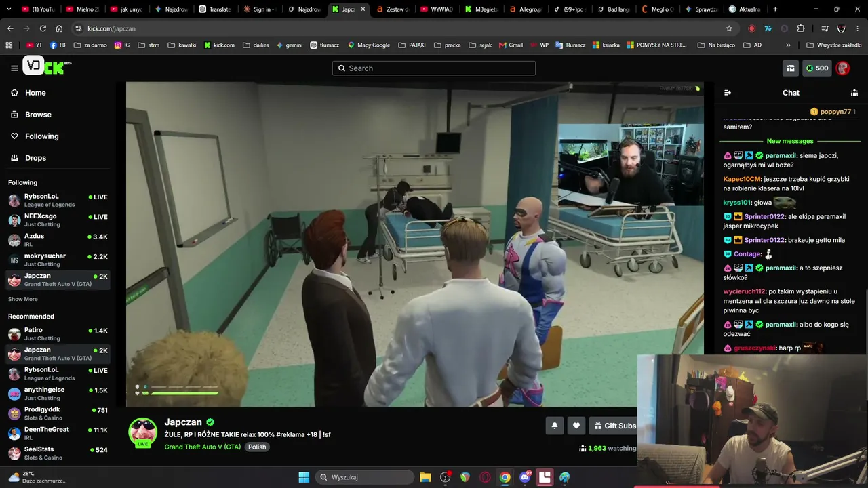
Task: Open the Gmail bookmark
Action: (x=511, y=45)
